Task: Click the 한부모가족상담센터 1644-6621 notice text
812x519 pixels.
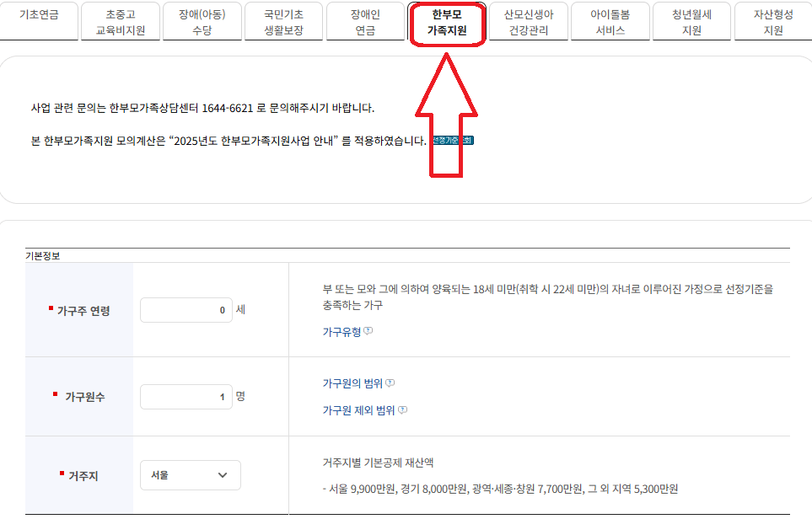Action: [x=202, y=108]
